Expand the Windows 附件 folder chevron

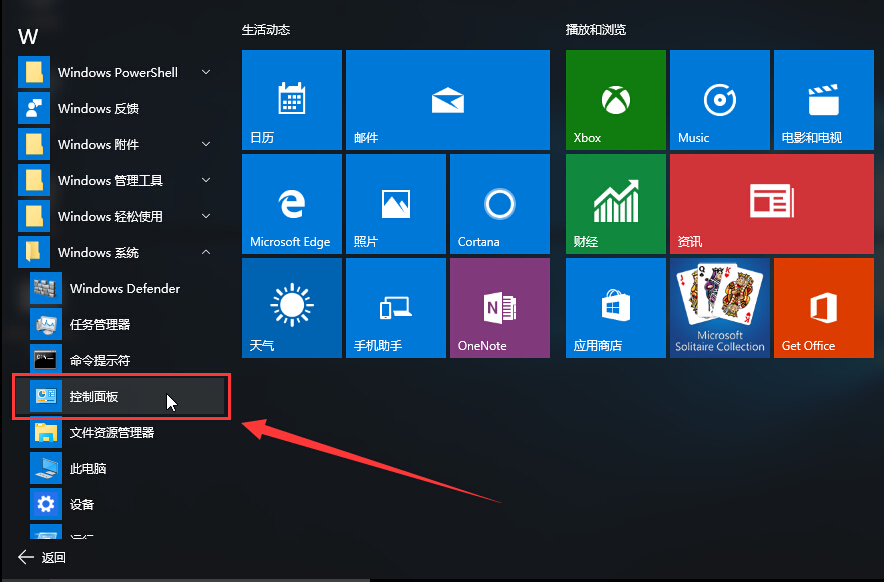tap(206, 144)
